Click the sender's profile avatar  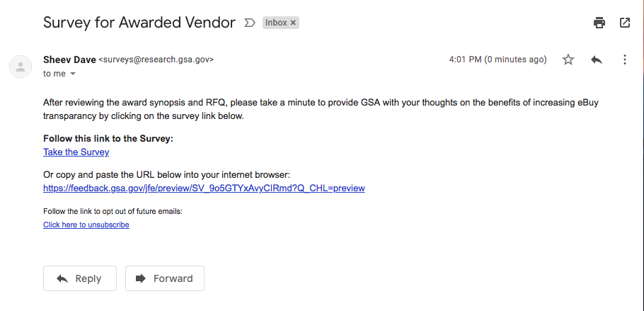pyautogui.click(x=21, y=67)
